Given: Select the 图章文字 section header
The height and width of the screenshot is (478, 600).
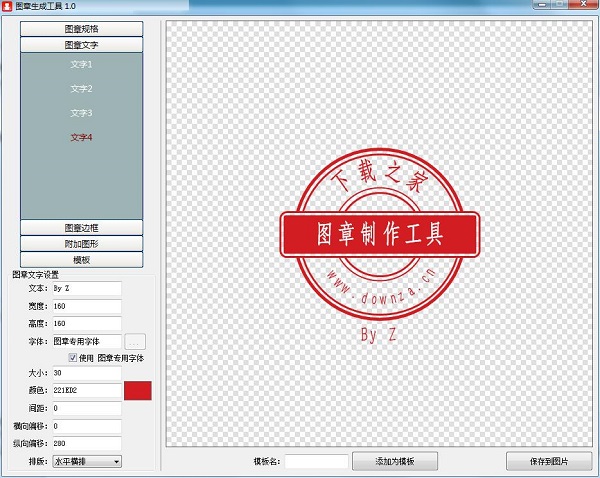Looking at the screenshot, I should coord(81,45).
